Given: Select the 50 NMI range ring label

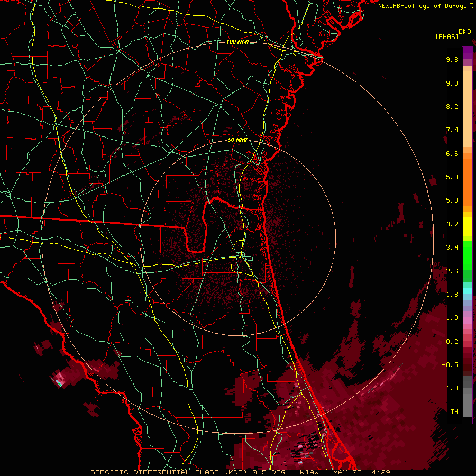Looking at the screenshot, I should pyautogui.click(x=237, y=140).
